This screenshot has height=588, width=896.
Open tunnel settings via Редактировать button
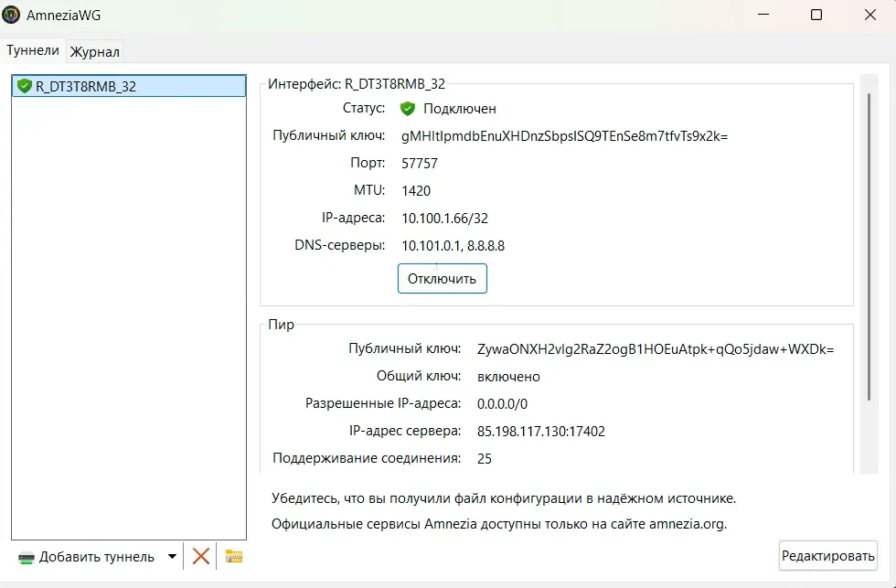(828, 555)
